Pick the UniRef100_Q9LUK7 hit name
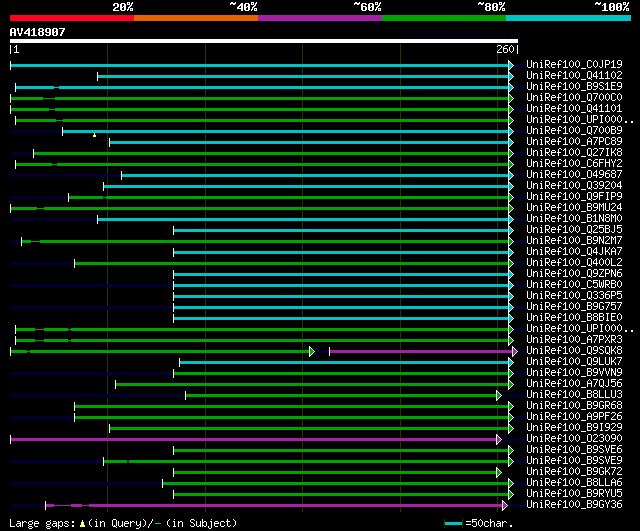Image resolution: width=640 pixels, height=531 pixels. pos(574,362)
